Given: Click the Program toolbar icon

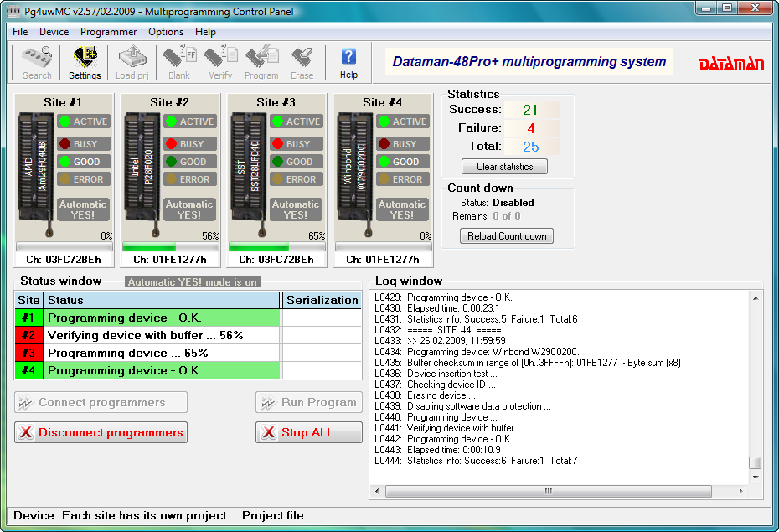Looking at the screenshot, I should click(261, 60).
